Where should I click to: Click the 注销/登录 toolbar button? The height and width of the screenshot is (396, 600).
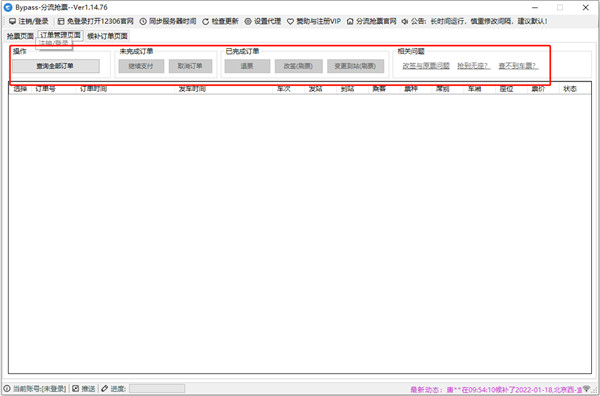click(x=29, y=21)
